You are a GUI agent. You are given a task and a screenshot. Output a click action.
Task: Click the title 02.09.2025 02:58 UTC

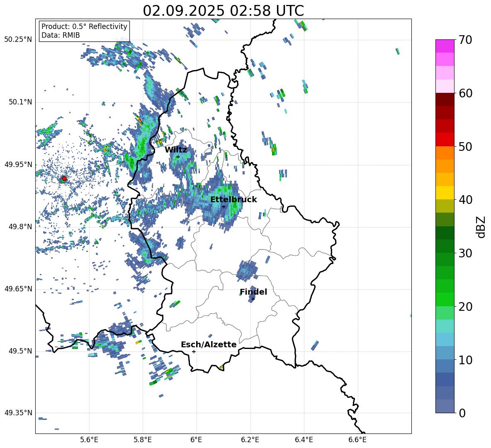pyautogui.click(x=223, y=11)
